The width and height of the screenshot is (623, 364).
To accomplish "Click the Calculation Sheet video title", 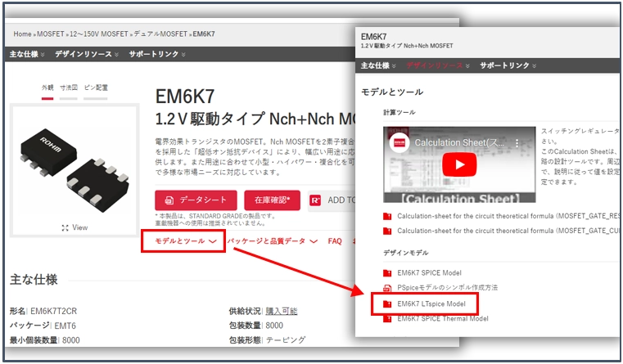I will click(x=459, y=143).
